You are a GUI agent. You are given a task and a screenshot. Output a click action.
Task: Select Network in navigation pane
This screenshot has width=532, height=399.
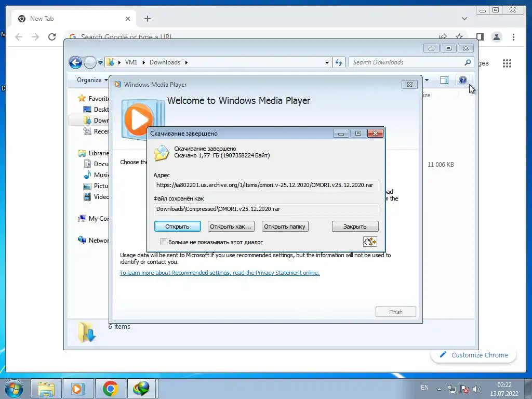[94, 240]
